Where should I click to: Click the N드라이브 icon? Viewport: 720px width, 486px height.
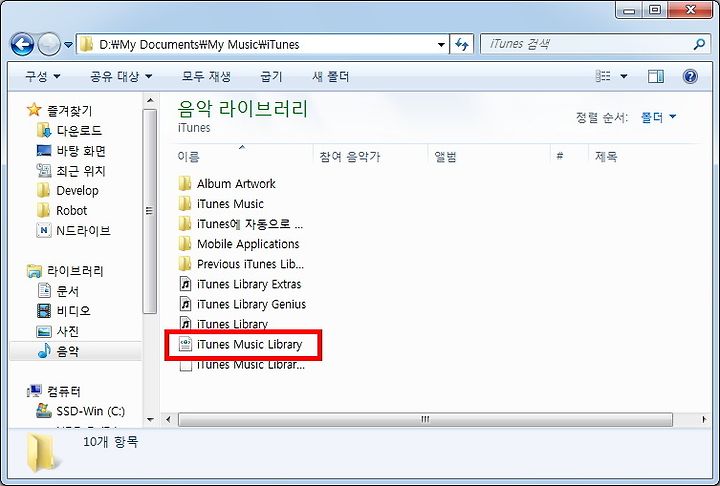click(x=44, y=230)
